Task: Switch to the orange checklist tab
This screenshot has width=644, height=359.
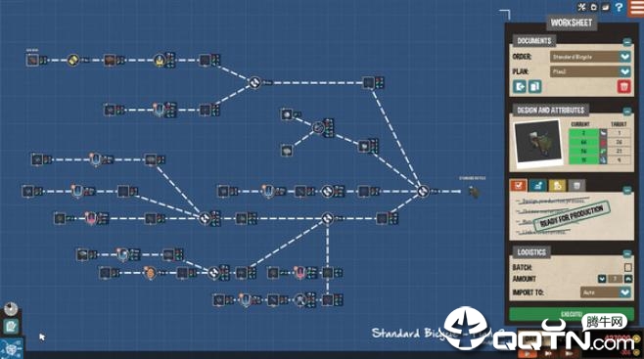Action: [519, 186]
